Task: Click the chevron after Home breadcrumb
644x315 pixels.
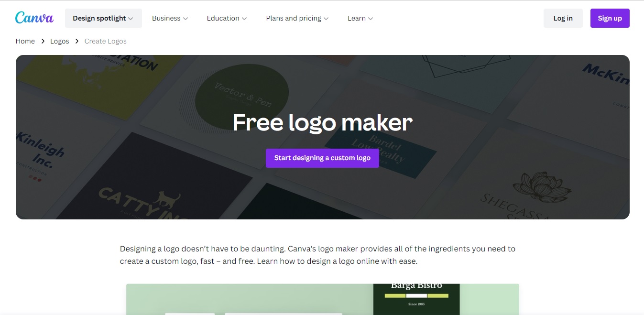Action: click(x=43, y=41)
